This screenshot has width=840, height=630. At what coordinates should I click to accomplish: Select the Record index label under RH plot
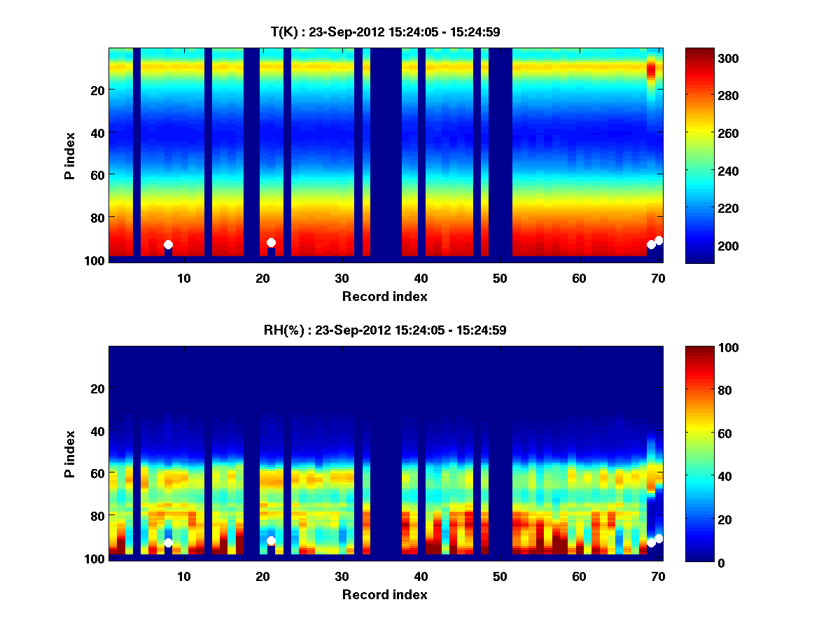[385, 595]
